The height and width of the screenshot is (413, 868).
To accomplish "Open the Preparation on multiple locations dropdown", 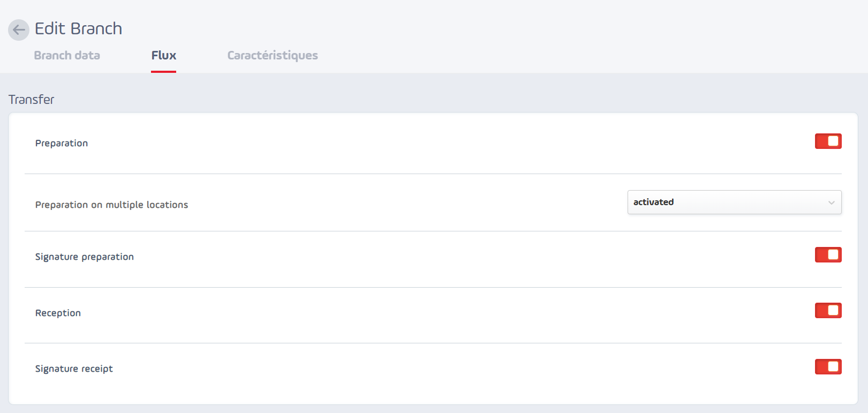I will coord(734,202).
